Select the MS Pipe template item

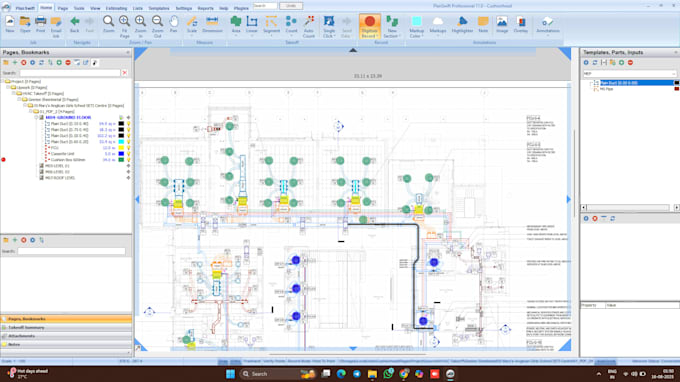(x=606, y=89)
